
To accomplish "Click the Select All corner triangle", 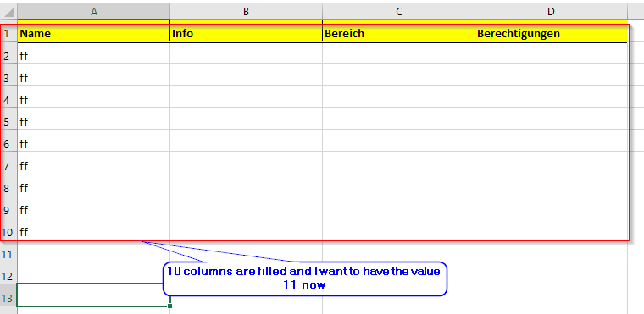I will pos(9,12).
